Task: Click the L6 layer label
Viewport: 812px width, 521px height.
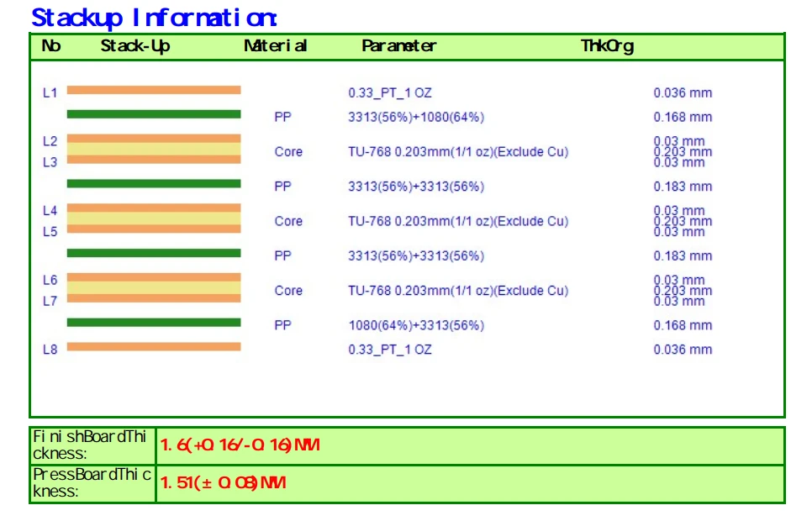Action: point(50,280)
